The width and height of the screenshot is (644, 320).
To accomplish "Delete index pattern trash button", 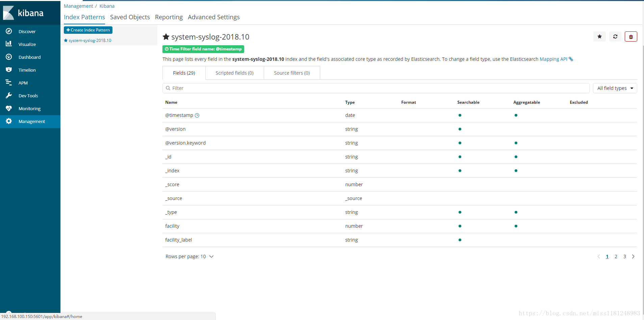I will [631, 36].
